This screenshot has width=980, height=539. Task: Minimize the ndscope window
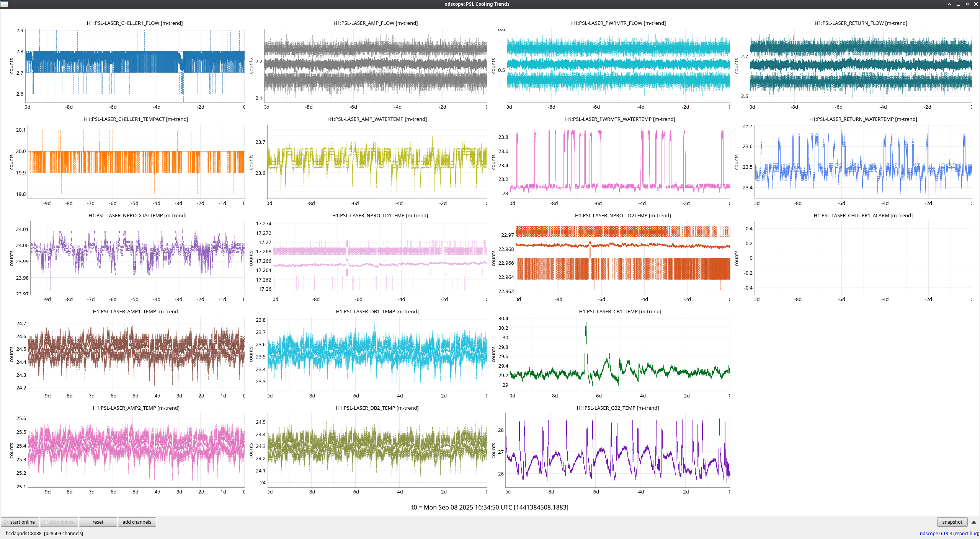[x=958, y=4]
